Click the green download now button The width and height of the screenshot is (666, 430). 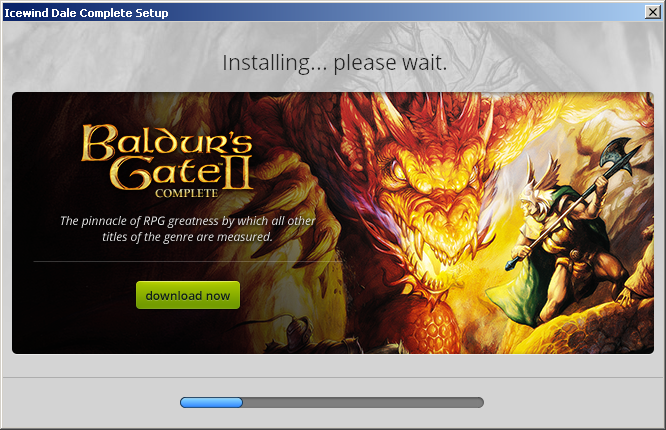click(188, 295)
